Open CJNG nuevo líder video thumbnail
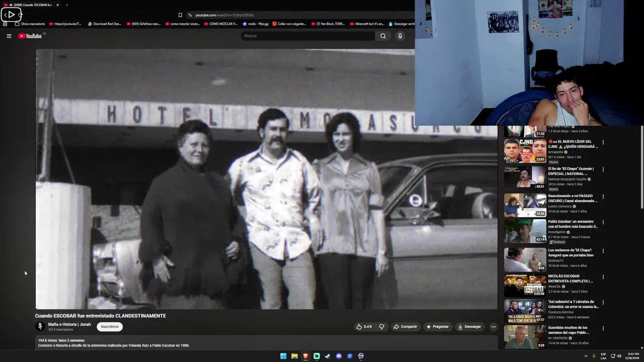644x362 pixels. pyautogui.click(x=525, y=151)
